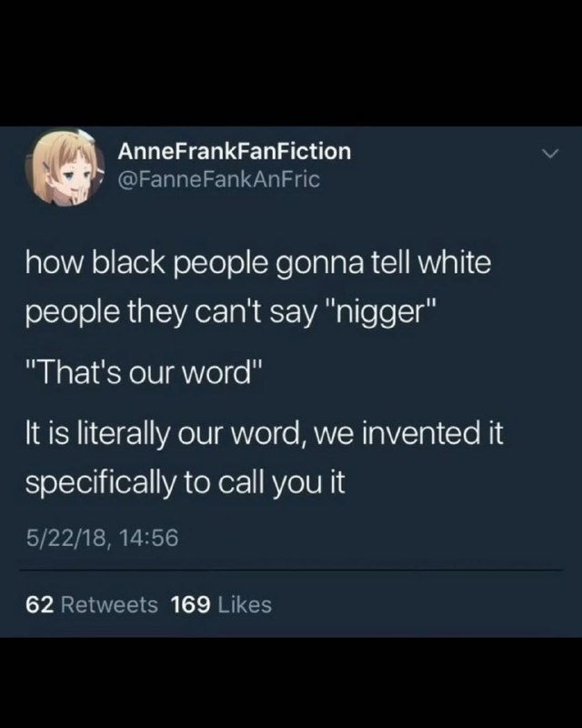Click the "specifically to call you it" line

click(x=186, y=483)
